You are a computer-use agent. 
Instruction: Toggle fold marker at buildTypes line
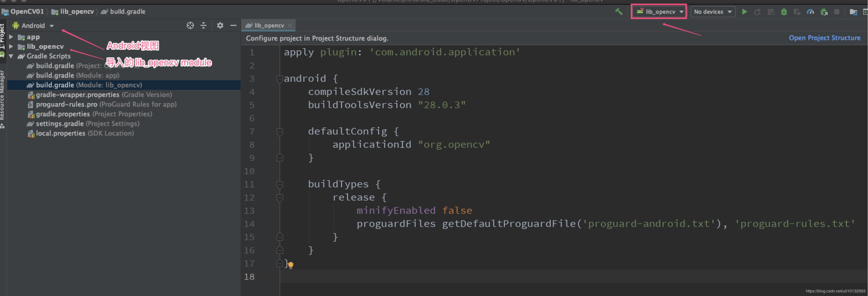click(279, 184)
